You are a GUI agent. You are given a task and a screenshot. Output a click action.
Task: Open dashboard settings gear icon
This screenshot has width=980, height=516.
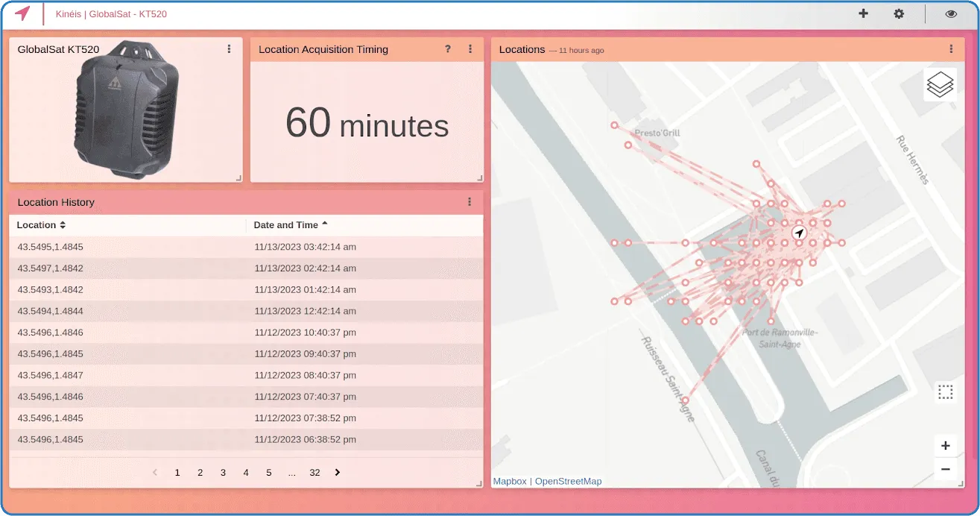(899, 13)
